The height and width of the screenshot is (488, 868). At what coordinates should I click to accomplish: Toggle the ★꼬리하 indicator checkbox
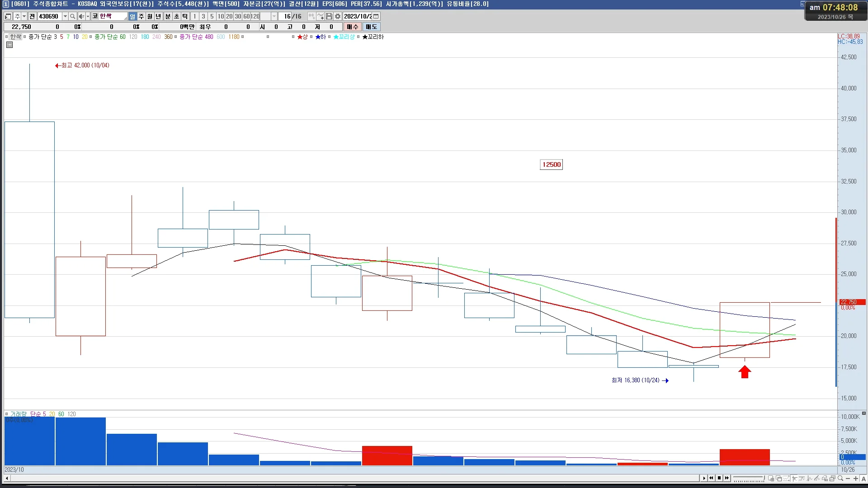point(359,37)
